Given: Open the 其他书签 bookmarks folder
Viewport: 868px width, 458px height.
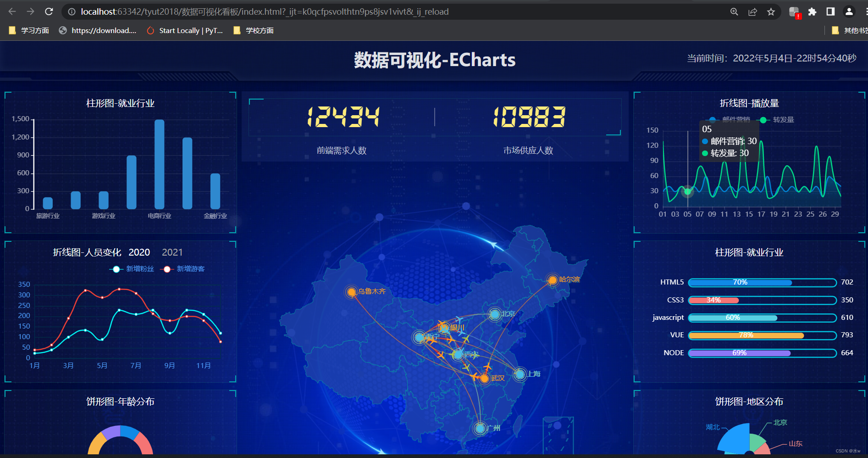Looking at the screenshot, I should (850, 30).
